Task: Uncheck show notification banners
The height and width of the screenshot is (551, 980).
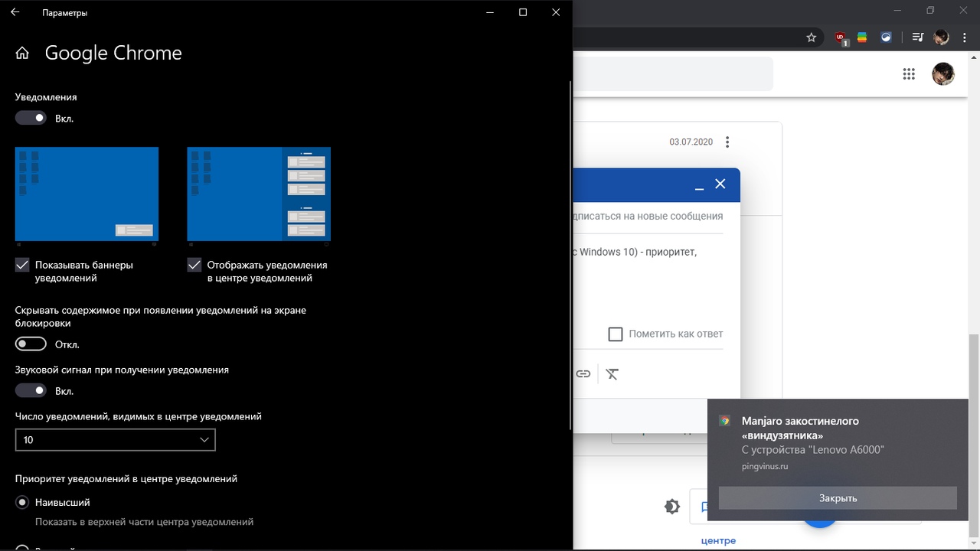Action: (x=22, y=265)
